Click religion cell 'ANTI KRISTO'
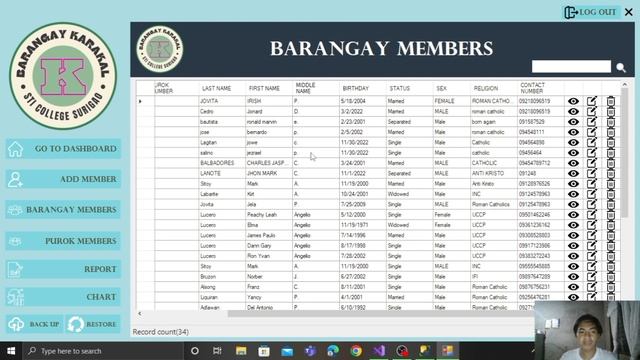 click(x=493, y=173)
